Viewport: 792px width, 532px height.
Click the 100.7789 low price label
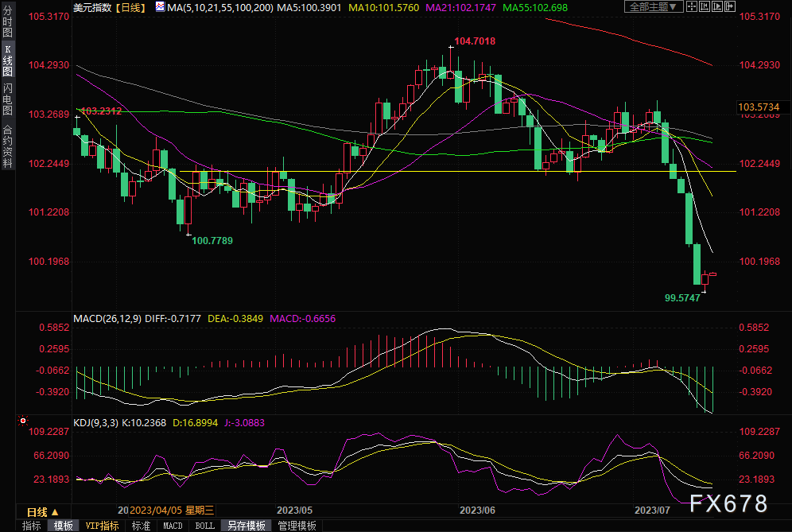point(212,241)
